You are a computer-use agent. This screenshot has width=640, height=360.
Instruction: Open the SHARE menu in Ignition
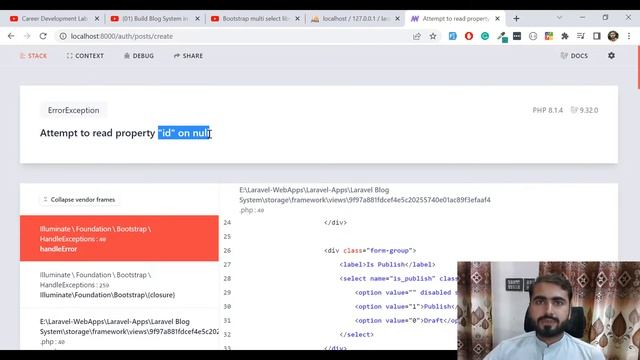tap(188, 56)
